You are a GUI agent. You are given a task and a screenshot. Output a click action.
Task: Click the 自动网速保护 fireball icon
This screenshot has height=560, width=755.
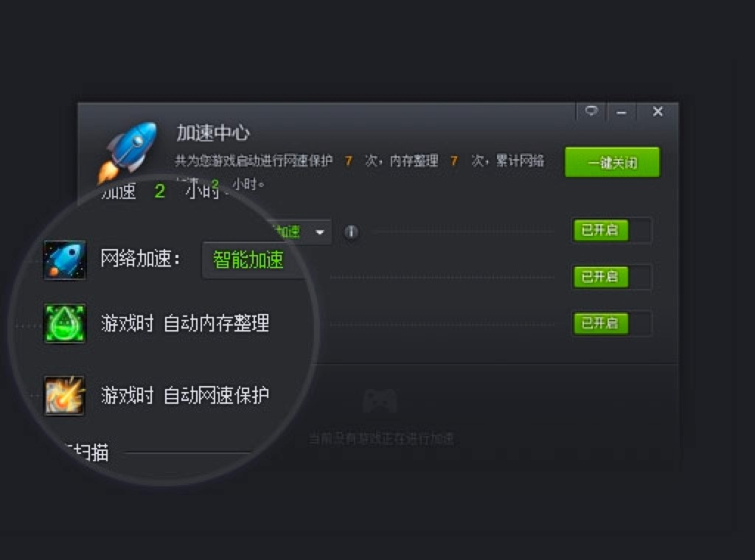[x=65, y=396]
